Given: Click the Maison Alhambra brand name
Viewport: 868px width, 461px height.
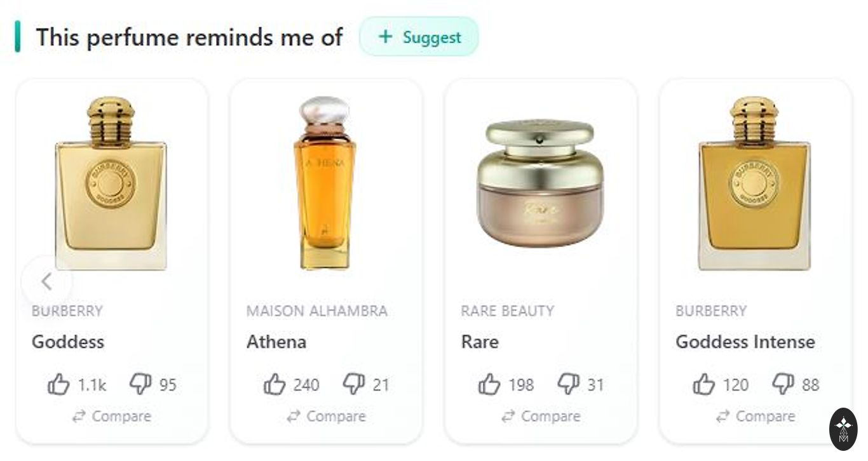Looking at the screenshot, I should pos(316,311).
